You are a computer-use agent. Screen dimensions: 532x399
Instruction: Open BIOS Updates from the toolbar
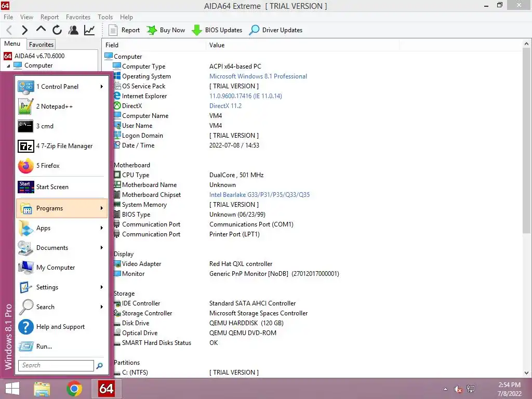click(x=217, y=30)
